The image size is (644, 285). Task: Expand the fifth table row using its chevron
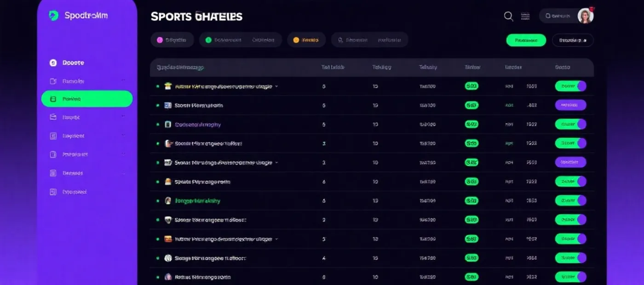coord(276,163)
